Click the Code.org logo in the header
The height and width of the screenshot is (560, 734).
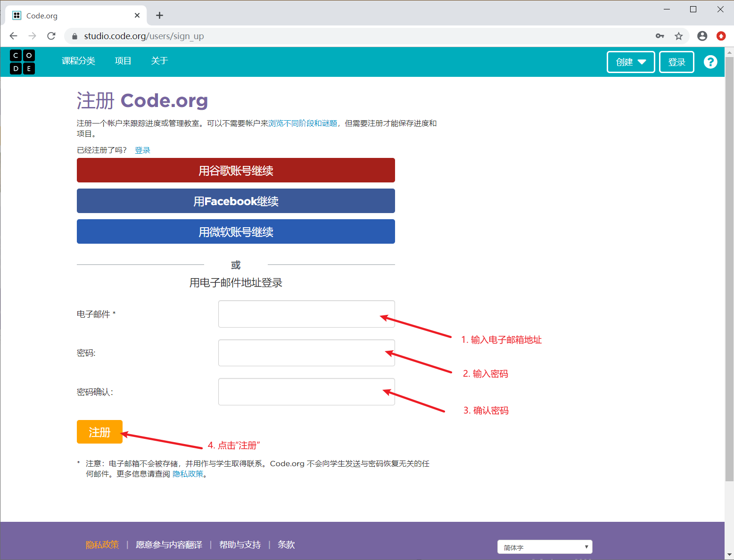tap(22, 62)
